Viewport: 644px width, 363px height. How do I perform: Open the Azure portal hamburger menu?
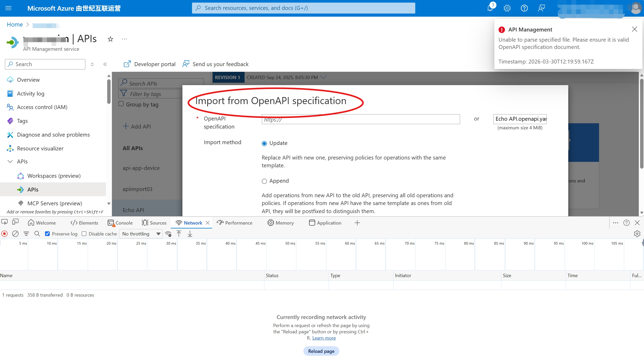coord(8,8)
